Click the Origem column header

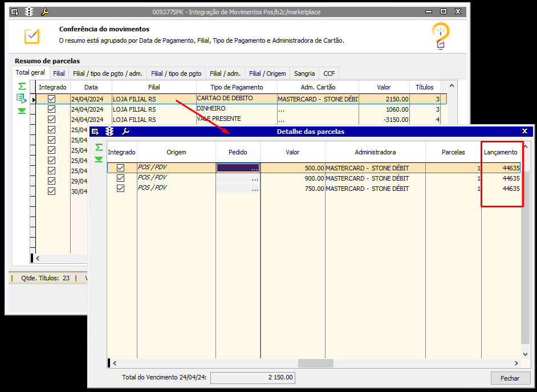(x=176, y=152)
